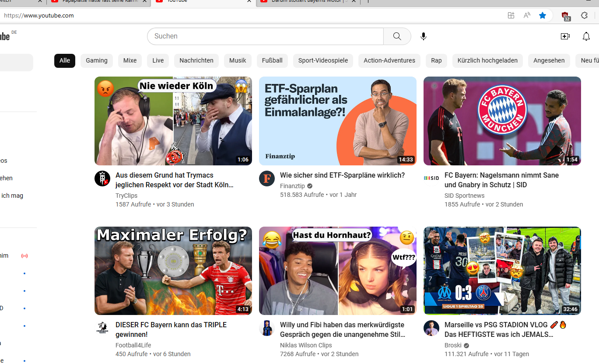Open sidebar entry ending with ich mag
The height and width of the screenshot is (364, 599).
(x=11, y=196)
